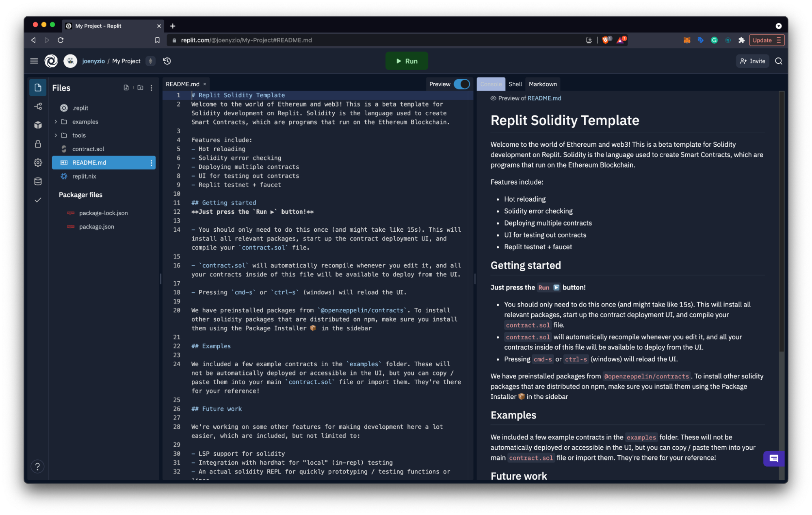
Task: Click the Settings gear icon in sidebar
Action: pyautogui.click(x=37, y=163)
